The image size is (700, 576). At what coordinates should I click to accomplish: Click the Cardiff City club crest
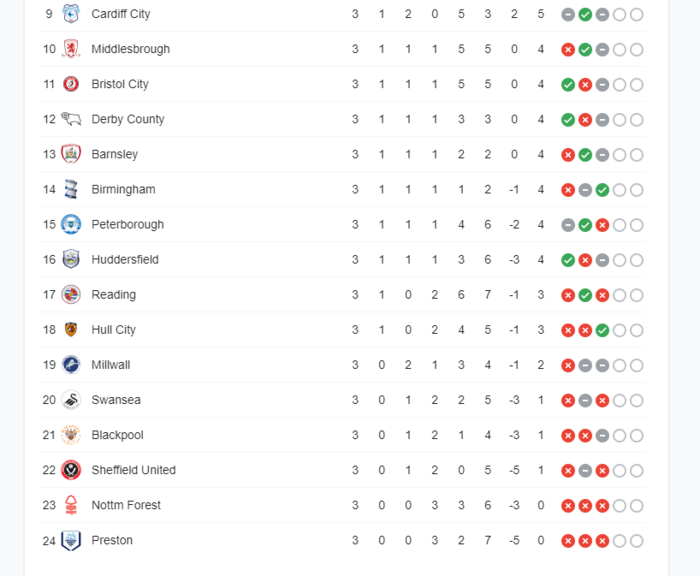point(71,14)
